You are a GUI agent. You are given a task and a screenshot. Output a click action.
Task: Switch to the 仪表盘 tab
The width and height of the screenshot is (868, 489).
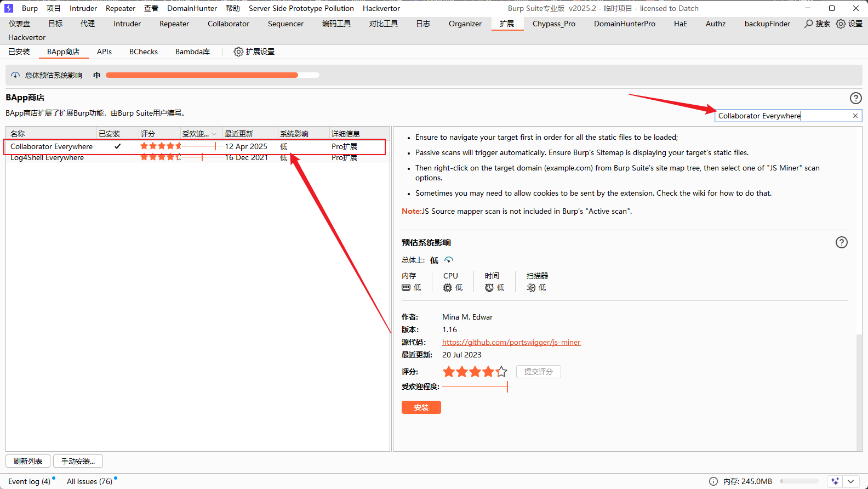(20, 24)
